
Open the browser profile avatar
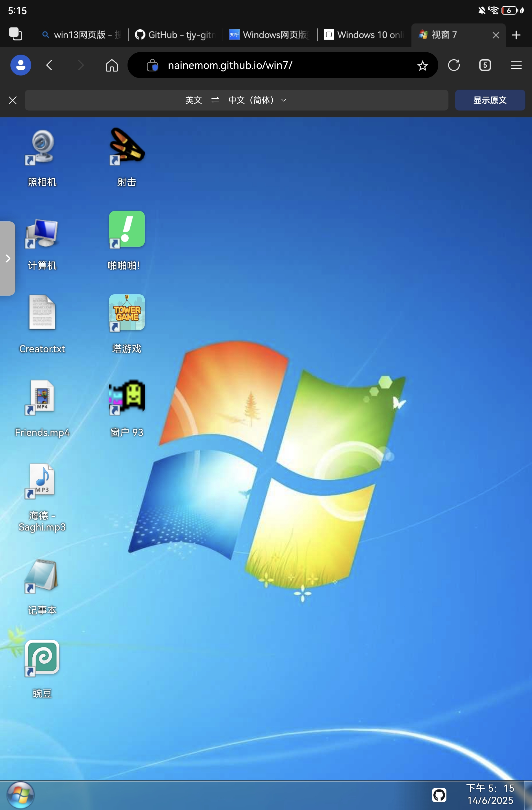click(21, 65)
